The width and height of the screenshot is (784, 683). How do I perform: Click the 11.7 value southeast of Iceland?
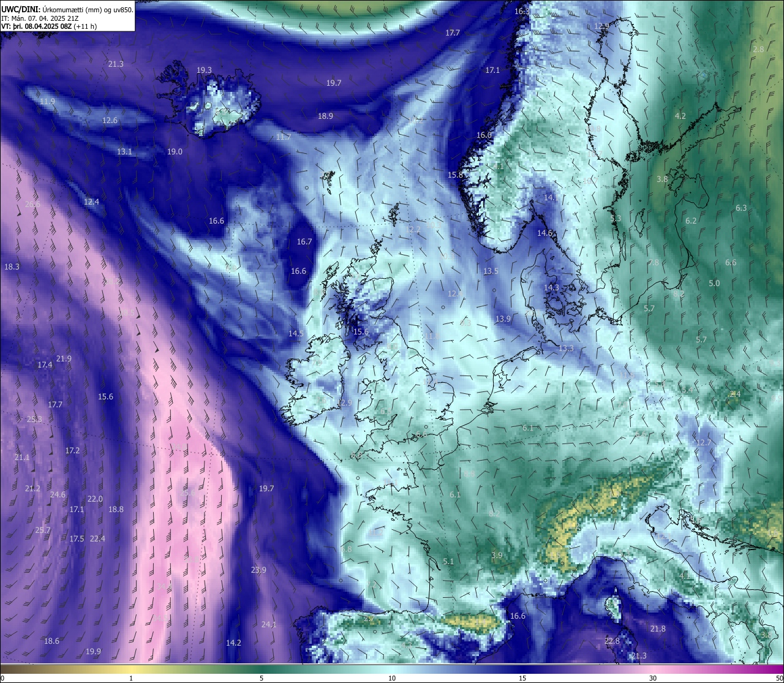[x=283, y=137]
